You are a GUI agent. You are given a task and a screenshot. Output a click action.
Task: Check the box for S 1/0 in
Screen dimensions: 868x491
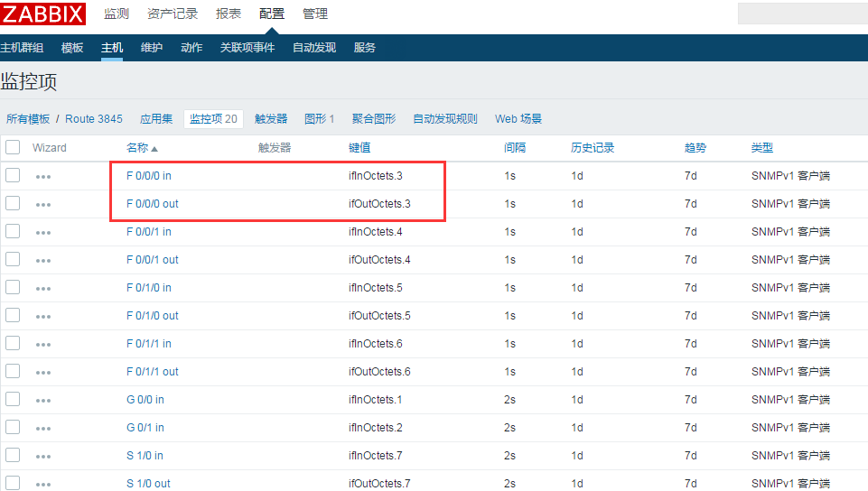pyautogui.click(x=13, y=455)
